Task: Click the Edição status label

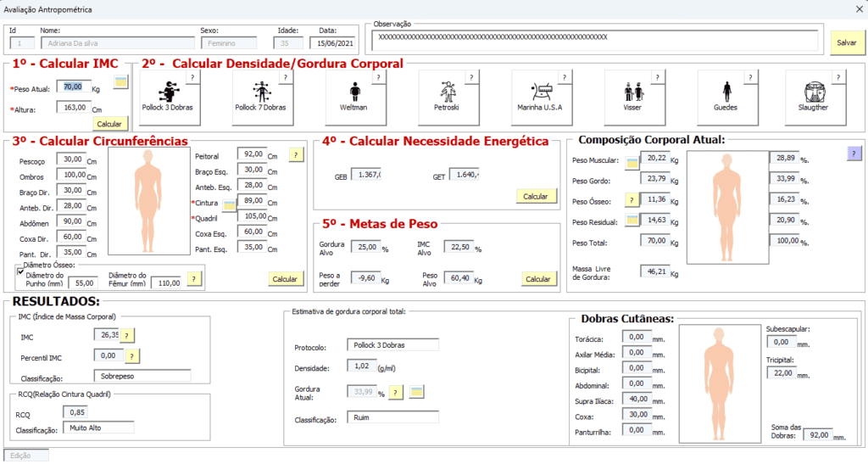Action: coord(26,456)
